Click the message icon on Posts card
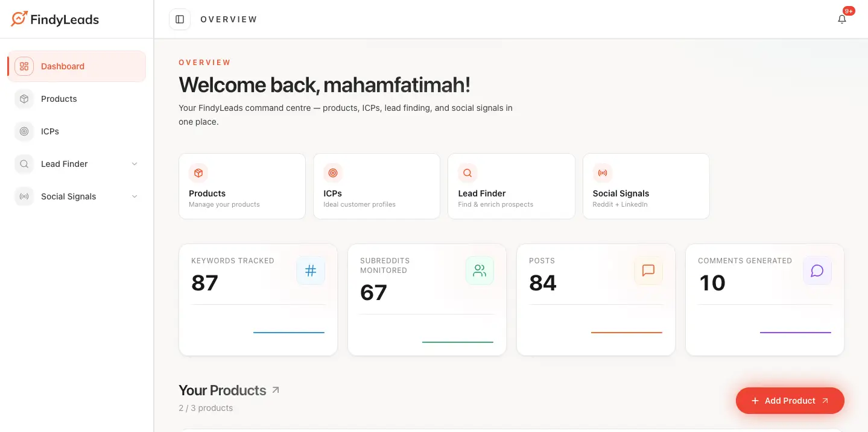Image resolution: width=868 pixels, height=432 pixels. (648, 271)
